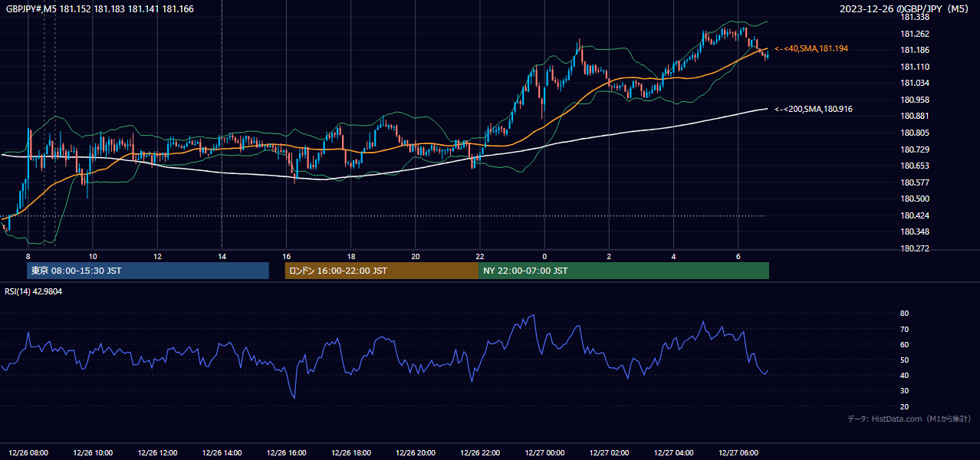Click price axis value 181.110
The height and width of the screenshot is (460, 980).
915,67
